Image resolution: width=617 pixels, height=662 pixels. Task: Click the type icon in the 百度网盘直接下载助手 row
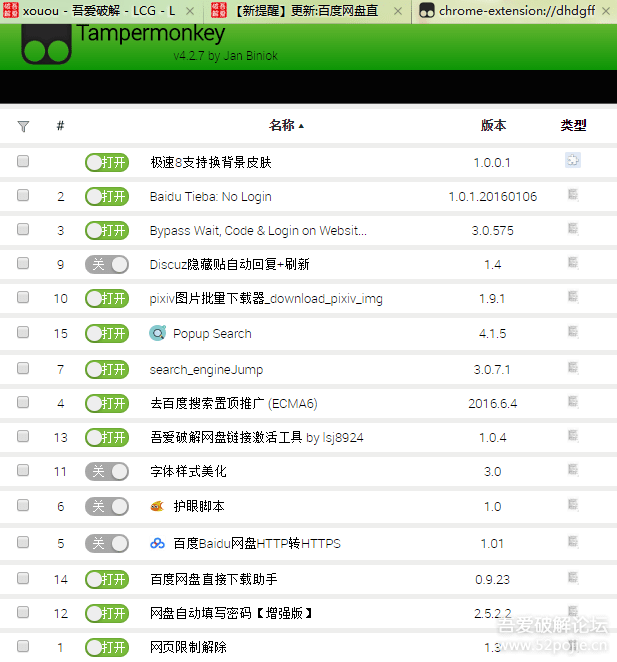pyautogui.click(x=573, y=578)
